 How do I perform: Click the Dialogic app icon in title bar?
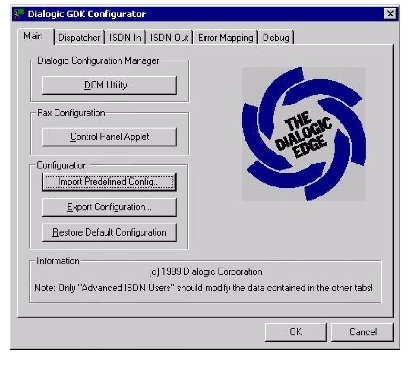click(x=19, y=14)
